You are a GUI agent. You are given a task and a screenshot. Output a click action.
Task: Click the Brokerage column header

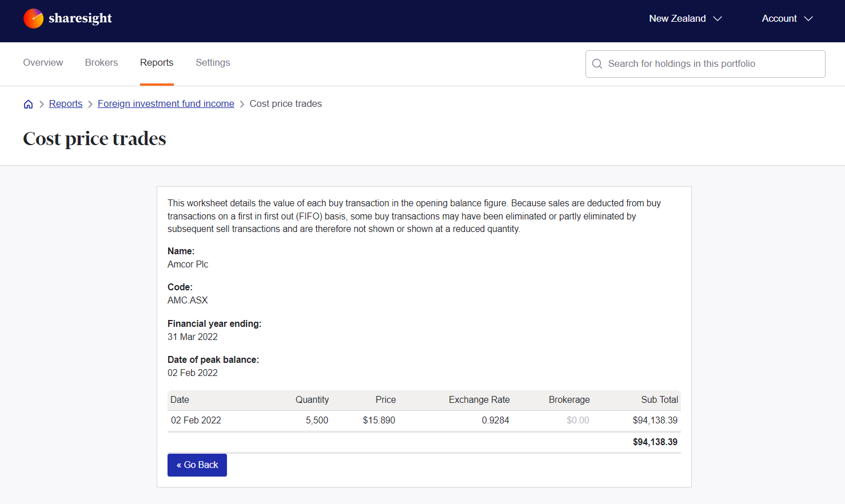pyautogui.click(x=569, y=400)
